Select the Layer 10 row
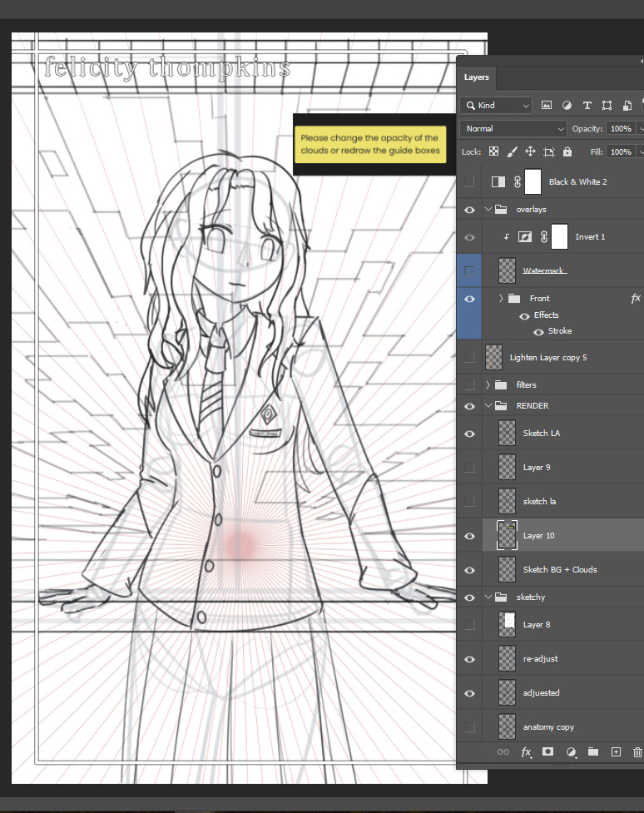This screenshot has width=644, height=813. [x=562, y=535]
